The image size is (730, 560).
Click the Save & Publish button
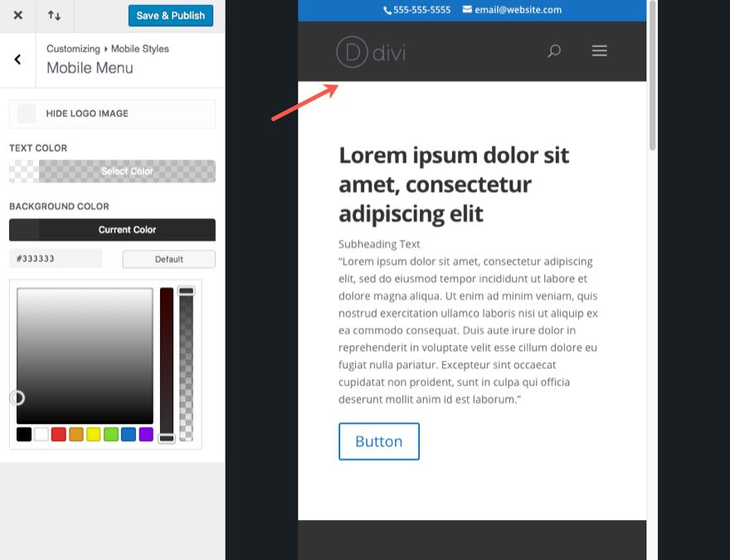pos(170,15)
